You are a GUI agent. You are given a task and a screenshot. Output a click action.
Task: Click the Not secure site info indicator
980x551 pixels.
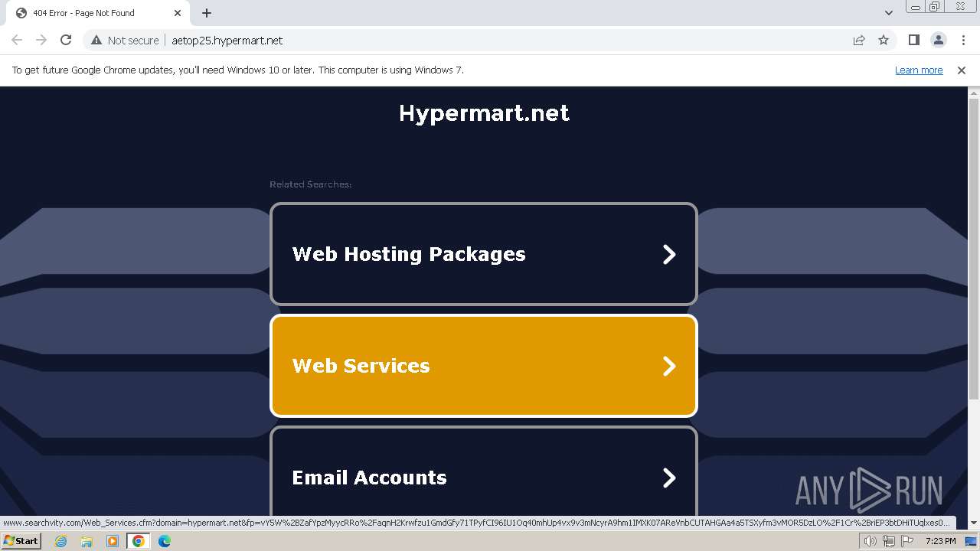[x=125, y=41]
